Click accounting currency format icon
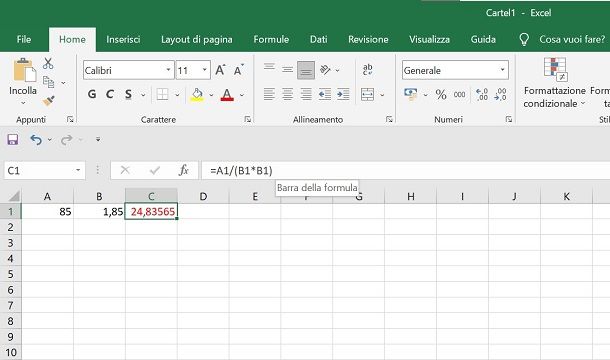This screenshot has height=360, width=610. coord(410,94)
